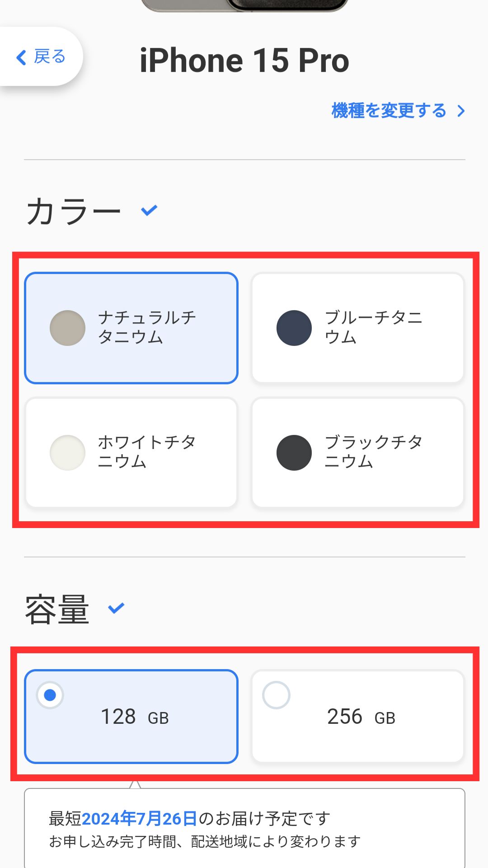Collapse the 容量 section heading
The image size is (488, 868).
pyautogui.click(x=57, y=609)
